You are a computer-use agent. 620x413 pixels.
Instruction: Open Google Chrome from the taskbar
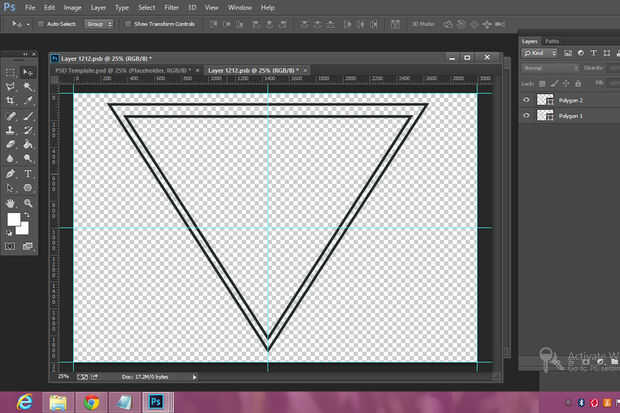coord(91,402)
